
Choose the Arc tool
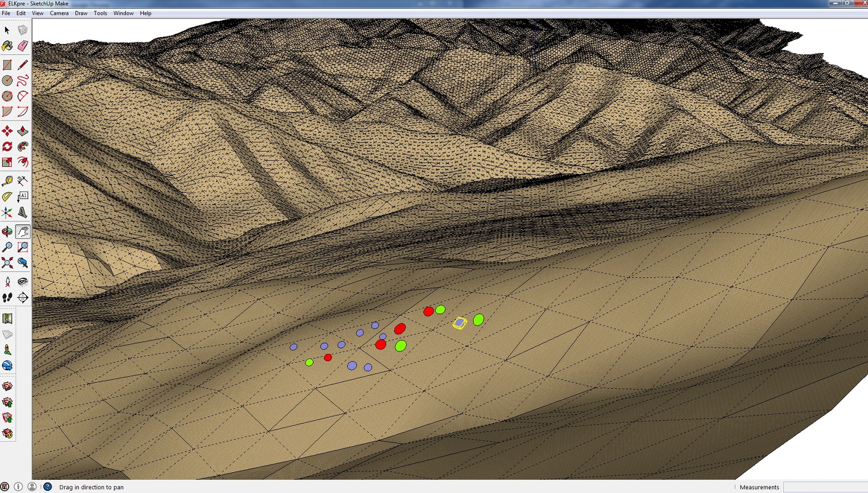pos(23,96)
